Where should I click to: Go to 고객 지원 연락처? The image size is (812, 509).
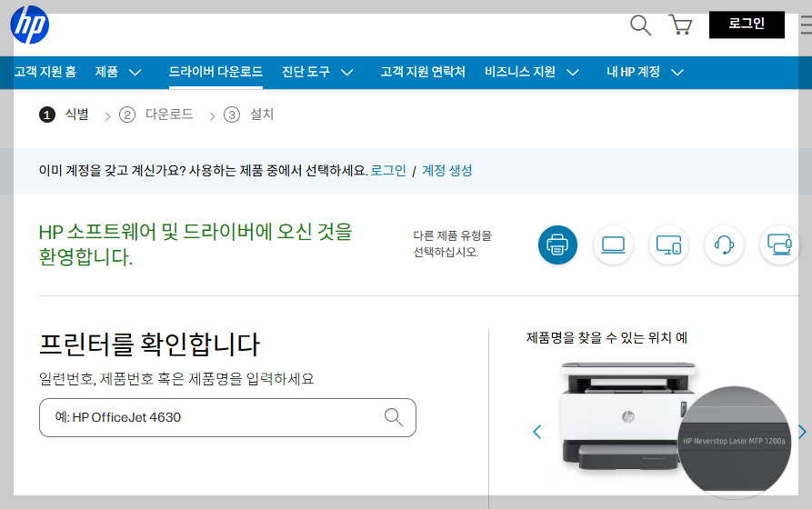423,72
